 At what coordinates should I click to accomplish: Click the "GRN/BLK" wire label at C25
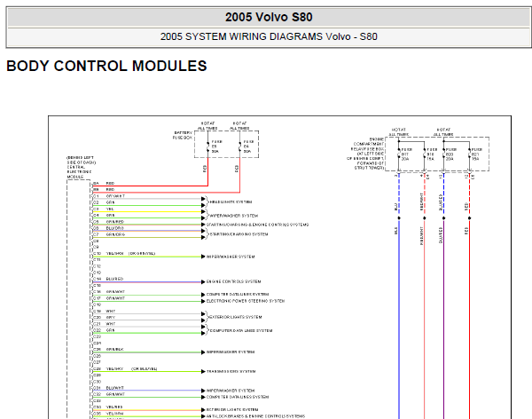coord(114,349)
